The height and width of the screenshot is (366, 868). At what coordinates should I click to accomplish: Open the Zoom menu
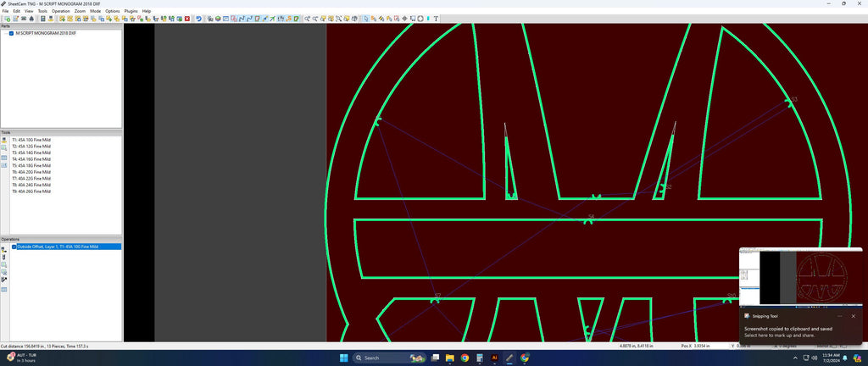[81, 11]
